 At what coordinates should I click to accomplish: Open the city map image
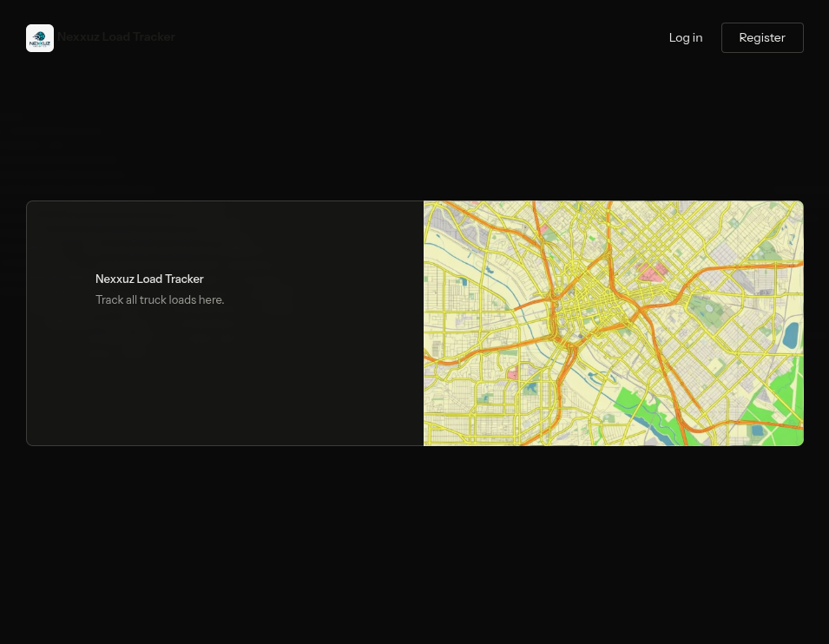tap(614, 323)
